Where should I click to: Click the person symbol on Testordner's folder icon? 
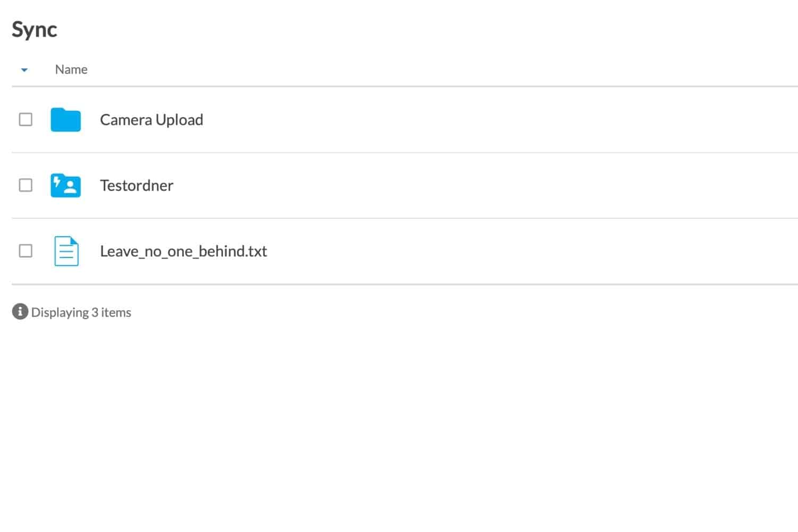pyautogui.click(x=70, y=187)
